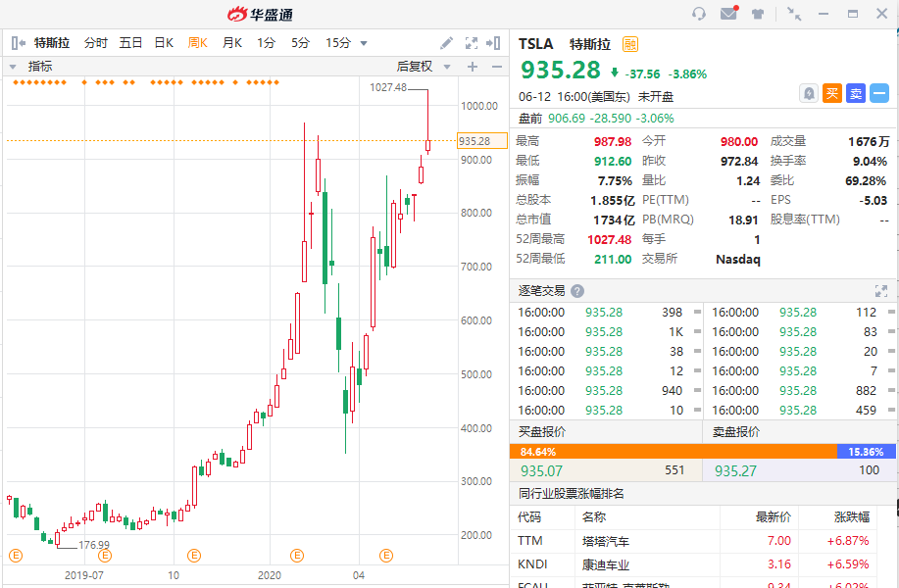Select the 5分 interval tab
This screenshot has height=588, width=899.
(300, 43)
